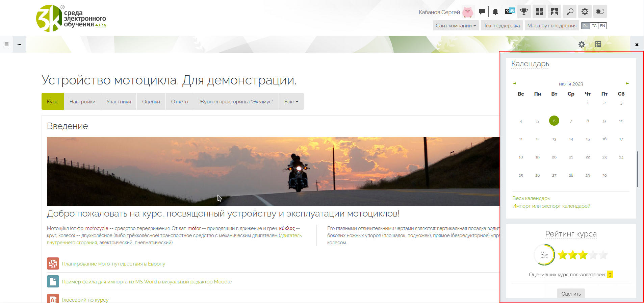Expand the Еще tab dropdown
Screen dimensions: 644x303
tap(291, 101)
